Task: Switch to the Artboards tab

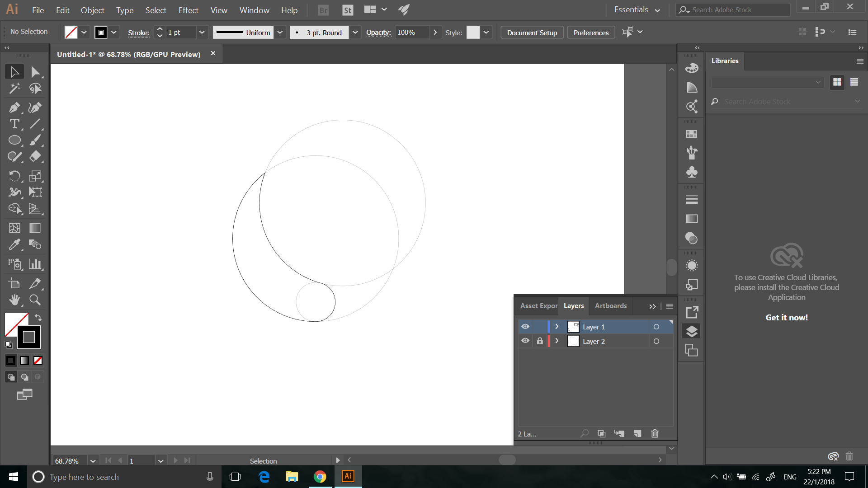Action: pos(610,306)
